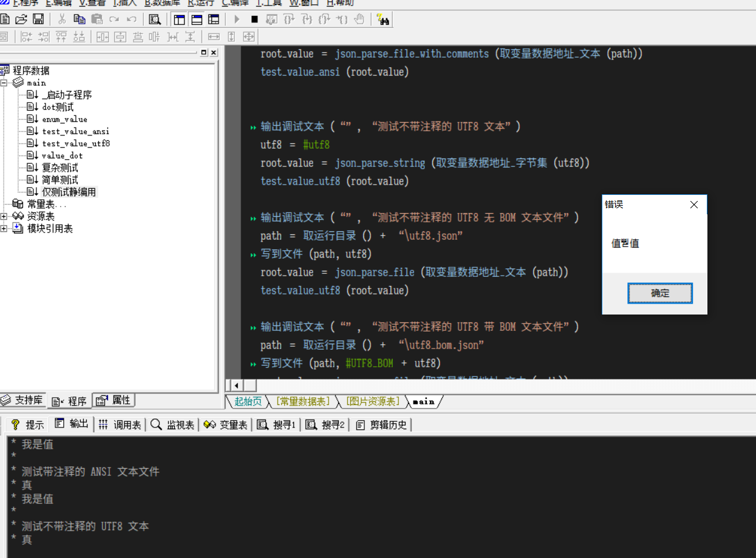The width and height of the screenshot is (756, 558).
Task: Switch to [常量数据表] editor tab
Action: pos(302,401)
